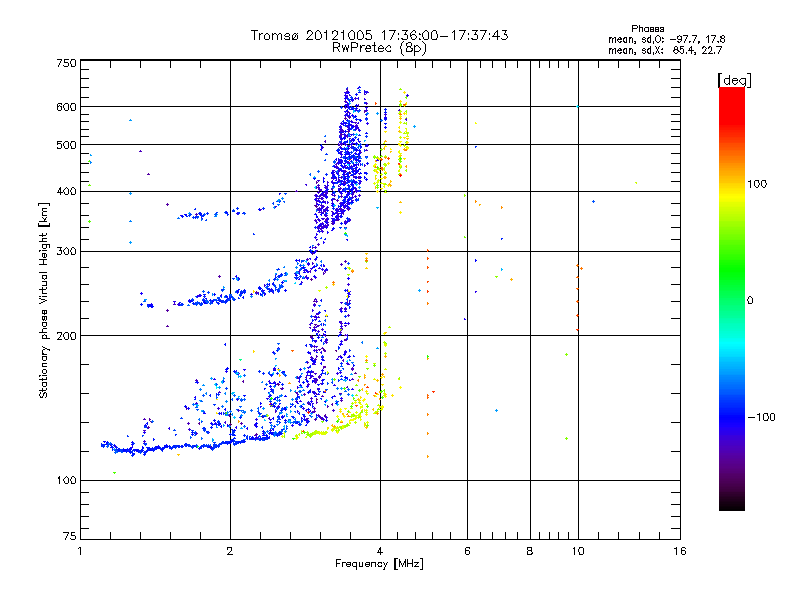Click the y-axis tick label "200"
The image size is (800, 600).
pos(66,336)
